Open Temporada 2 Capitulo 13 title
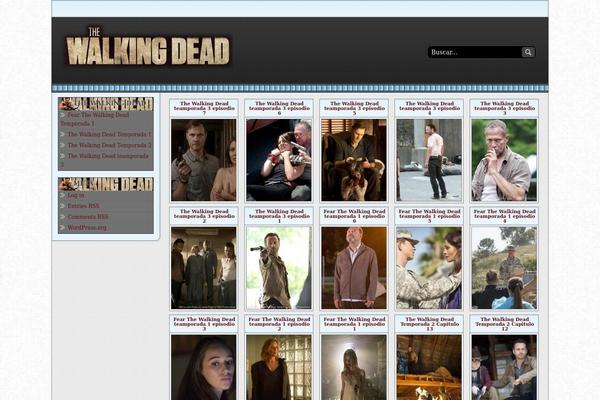 click(x=429, y=324)
